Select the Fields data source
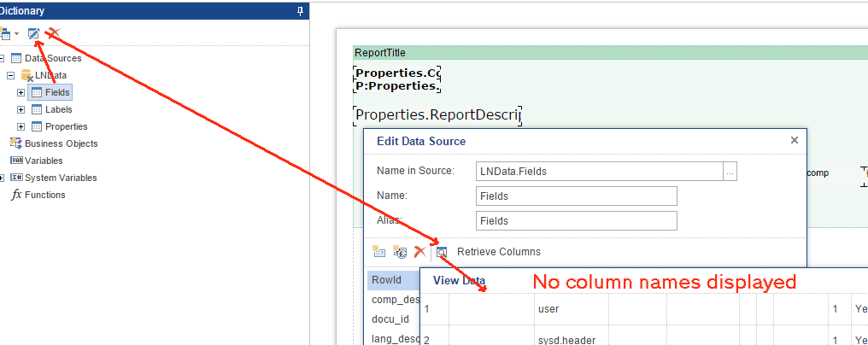Screen dimensions: 868x345 click(x=57, y=92)
